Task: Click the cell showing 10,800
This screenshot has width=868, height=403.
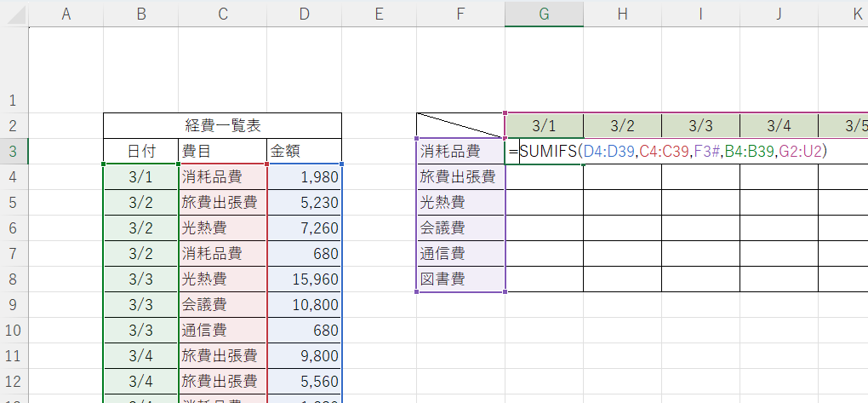Action: (x=304, y=305)
